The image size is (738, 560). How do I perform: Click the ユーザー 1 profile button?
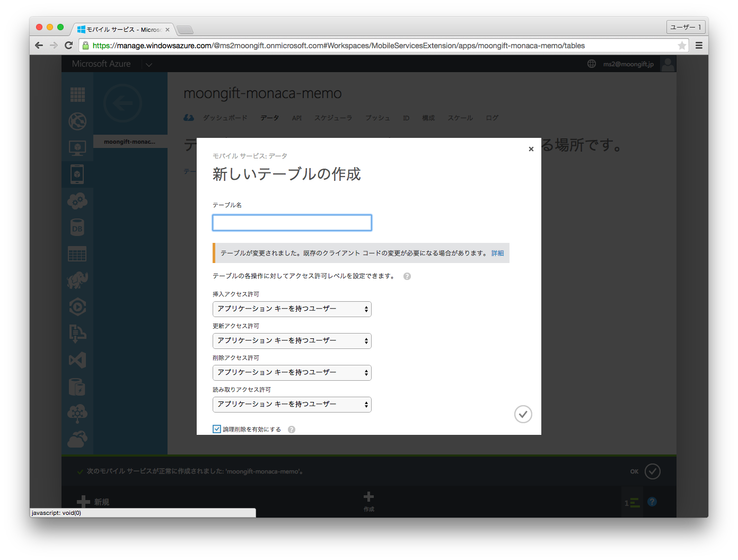pyautogui.click(x=686, y=27)
